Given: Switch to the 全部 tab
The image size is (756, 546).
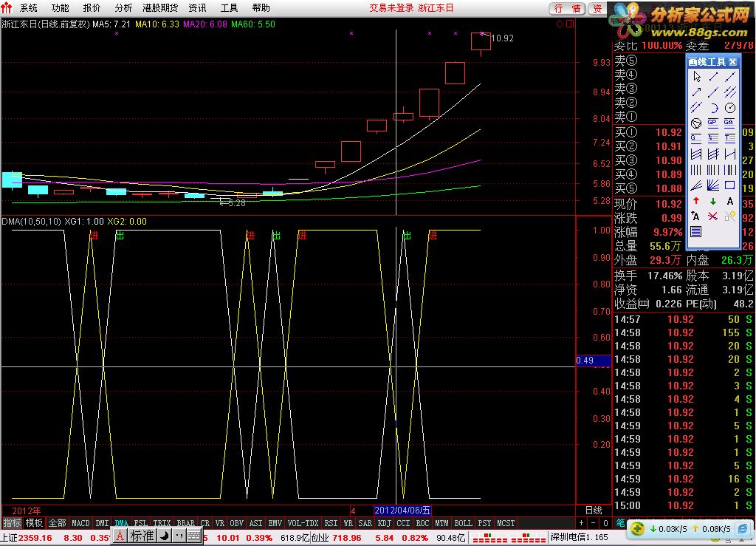Looking at the screenshot, I should point(57,523).
